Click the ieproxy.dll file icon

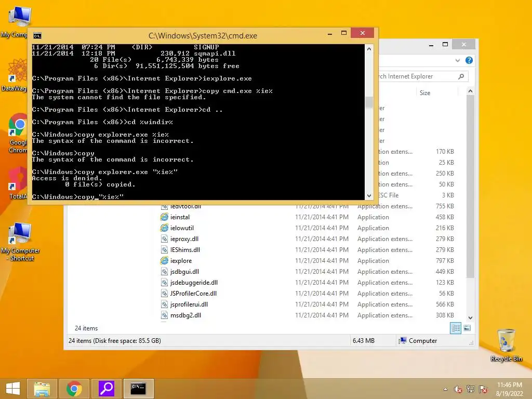[x=164, y=239]
